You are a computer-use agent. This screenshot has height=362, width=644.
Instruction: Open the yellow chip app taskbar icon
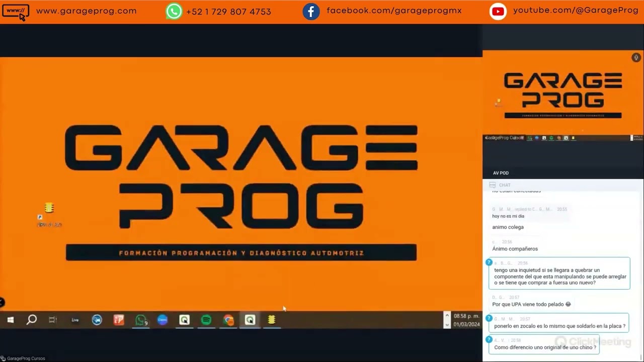tap(272, 320)
